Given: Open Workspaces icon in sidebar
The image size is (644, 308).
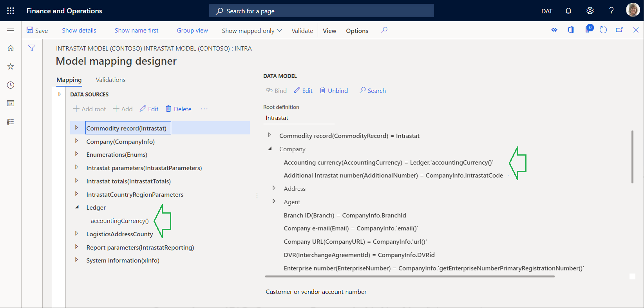Looking at the screenshot, I should [11, 103].
